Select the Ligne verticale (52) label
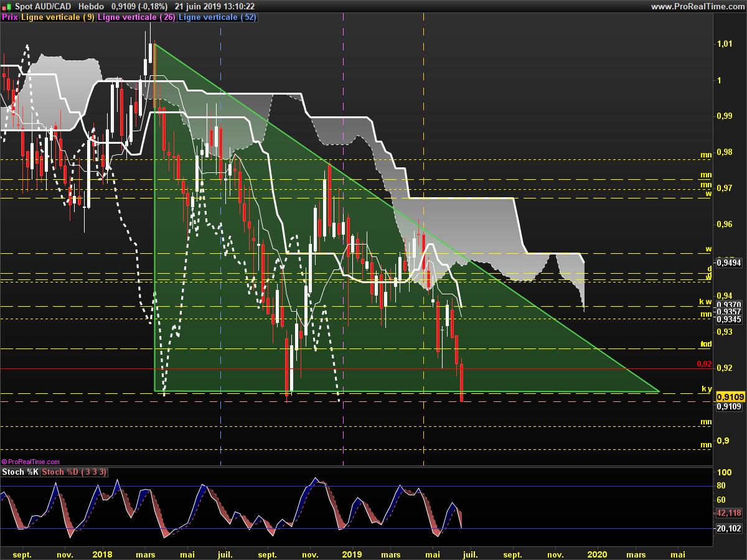 tap(217, 17)
